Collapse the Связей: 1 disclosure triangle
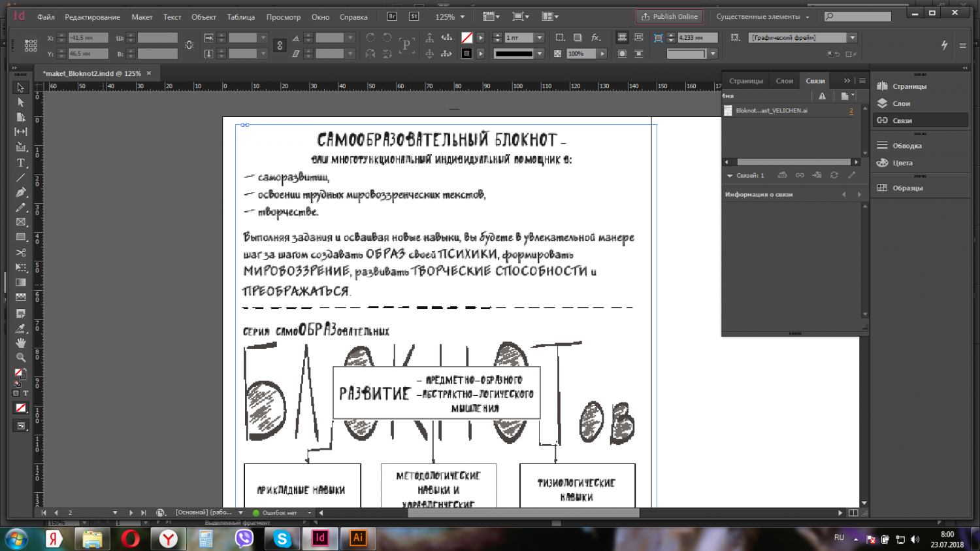This screenshot has width=980, height=551. pos(730,176)
